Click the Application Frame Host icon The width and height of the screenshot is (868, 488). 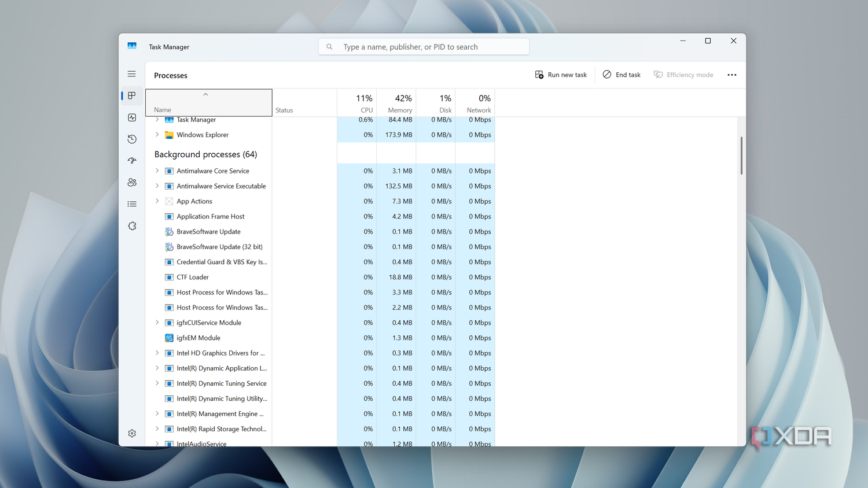coord(169,217)
